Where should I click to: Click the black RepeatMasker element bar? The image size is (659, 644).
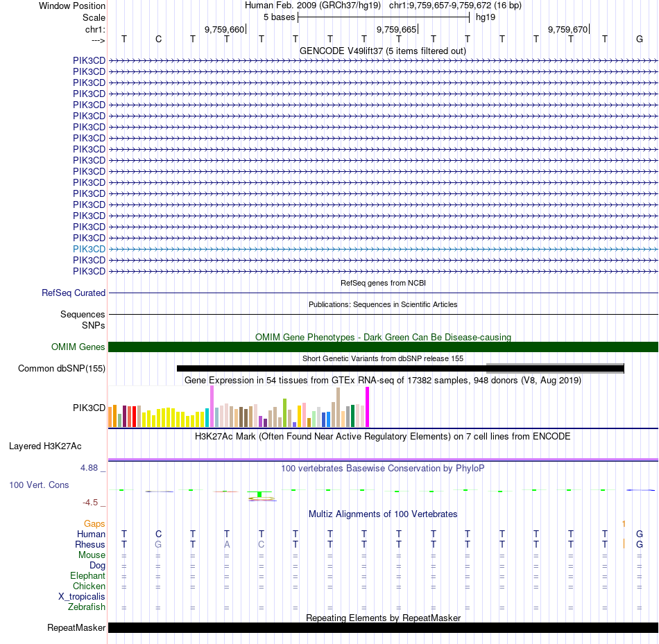pyautogui.click(x=384, y=627)
